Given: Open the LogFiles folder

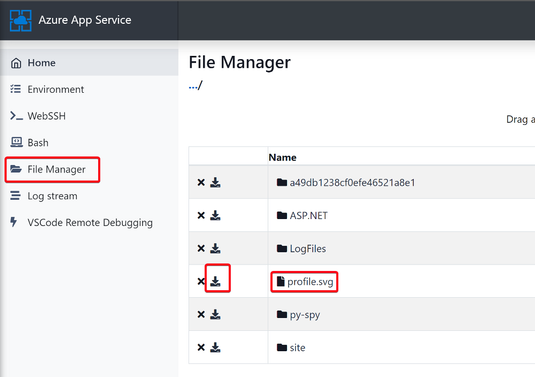Looking at the screenshot, I should (308, 249).
